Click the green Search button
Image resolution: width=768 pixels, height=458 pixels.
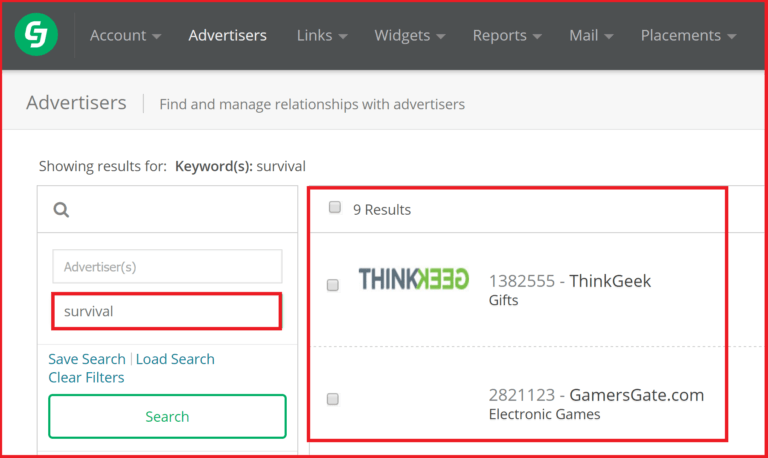point(167,416)
